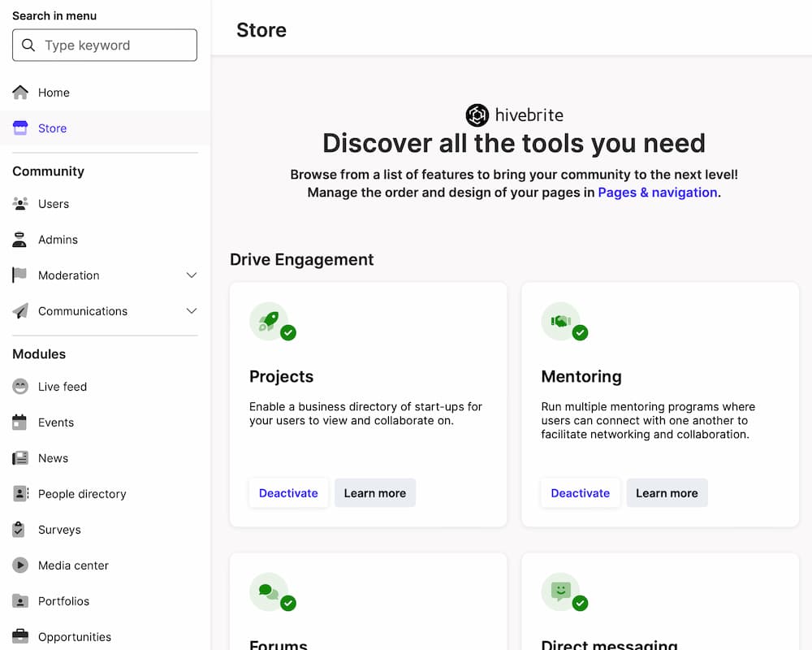Click the Portfolios icon in the sidebar
Screen dimensions: 812x650
(19, 600)
